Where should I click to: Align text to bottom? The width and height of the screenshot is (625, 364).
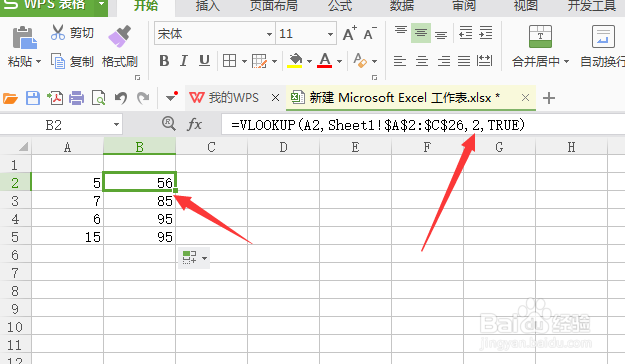[441, 34]
